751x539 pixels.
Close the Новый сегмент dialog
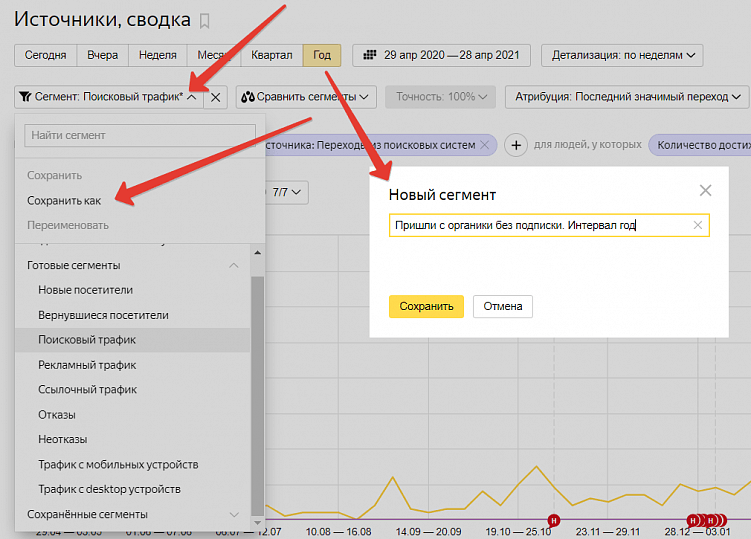[705, 190]
